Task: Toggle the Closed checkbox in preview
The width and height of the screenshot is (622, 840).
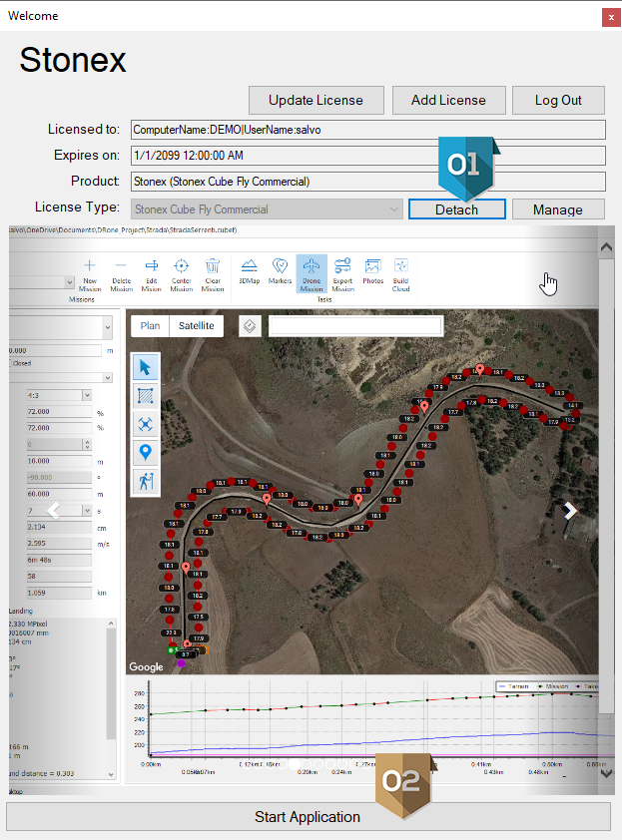Action: click(x=10, y=363)
